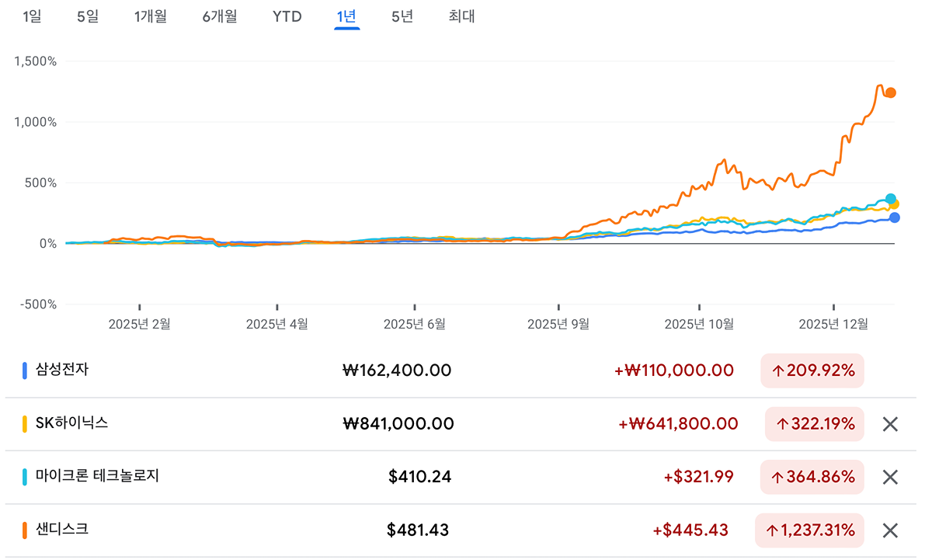
Task: Choose the 1개월 chart period
Action: (x=151, y=16)
